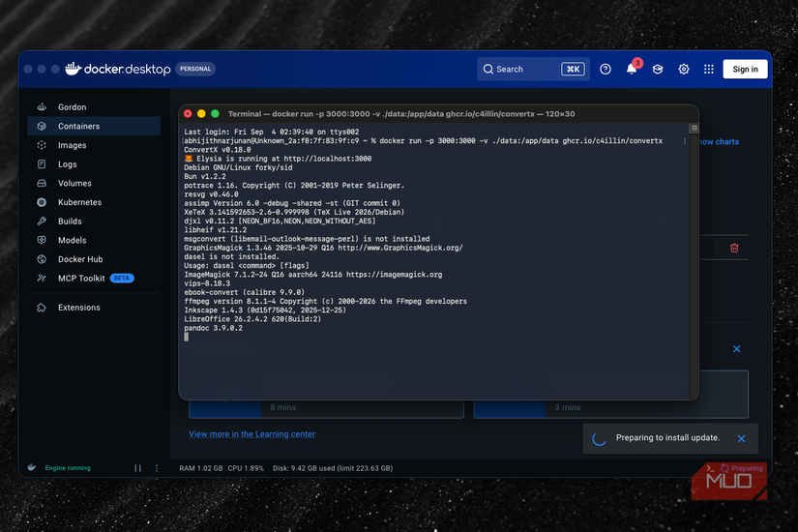Click the Sign in button

click(x=745, y=70)
